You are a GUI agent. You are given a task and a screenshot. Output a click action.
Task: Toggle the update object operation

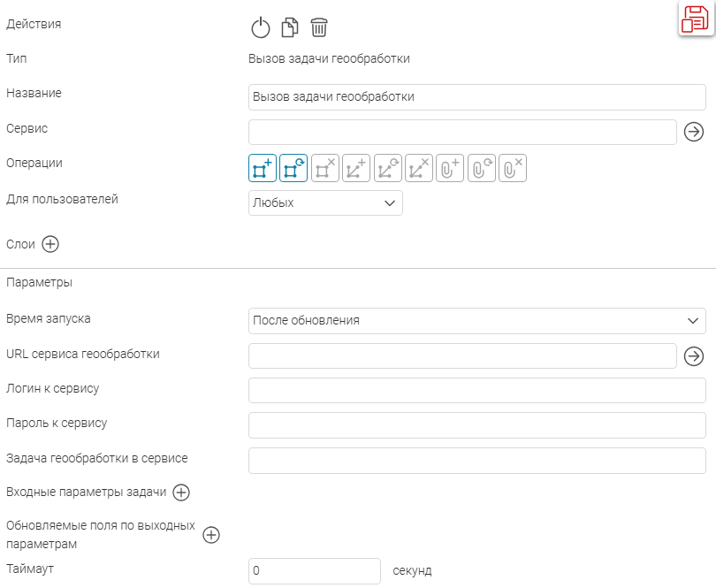click(293, 168)
